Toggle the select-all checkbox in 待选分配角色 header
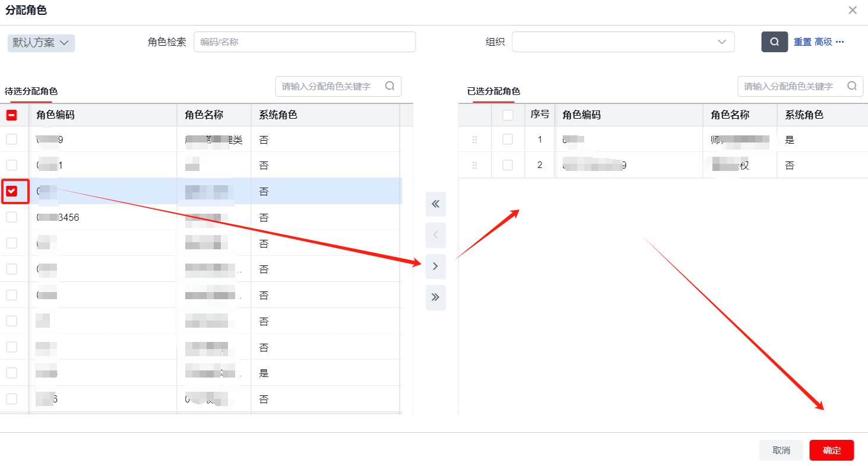 [x=12, y=115]
